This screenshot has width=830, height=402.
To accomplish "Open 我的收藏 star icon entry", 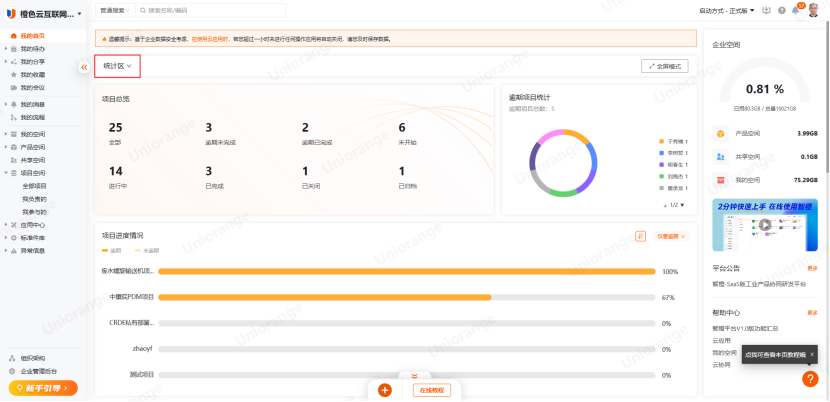I will pyautogui.click(x=14, y=75).
